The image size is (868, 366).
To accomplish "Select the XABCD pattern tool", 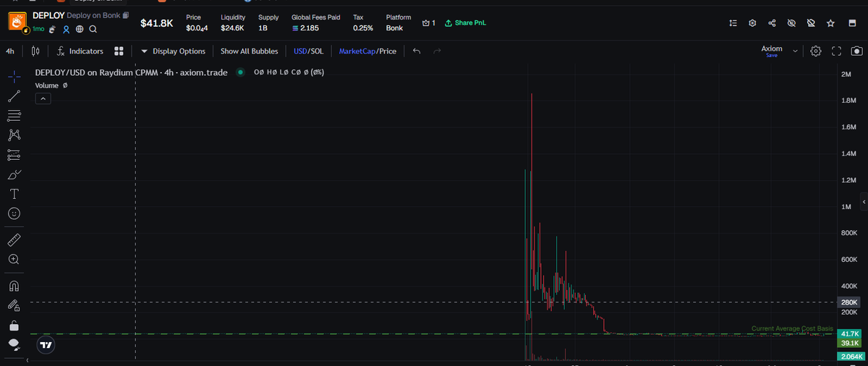I will [x=14, y=135].
